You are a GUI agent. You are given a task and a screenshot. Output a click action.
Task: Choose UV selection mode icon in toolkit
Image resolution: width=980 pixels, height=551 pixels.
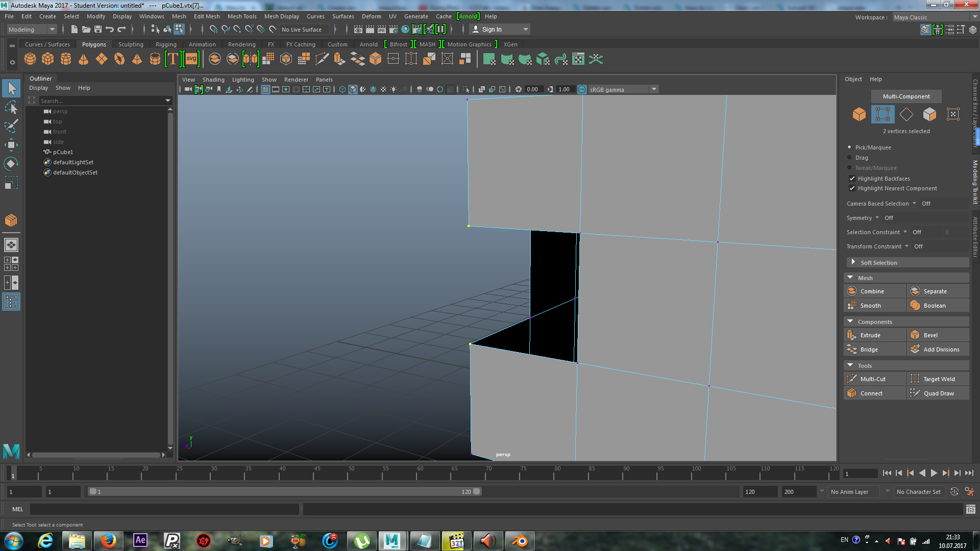(953, 114)
